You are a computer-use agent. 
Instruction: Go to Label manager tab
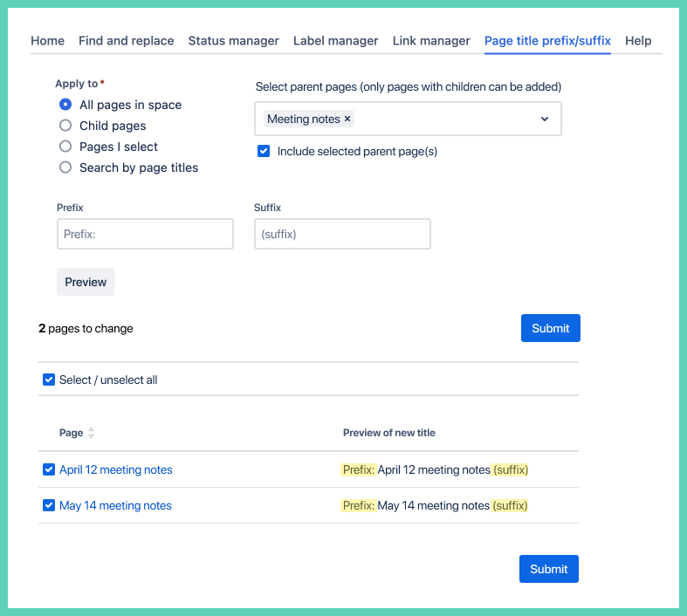[335, 41]
